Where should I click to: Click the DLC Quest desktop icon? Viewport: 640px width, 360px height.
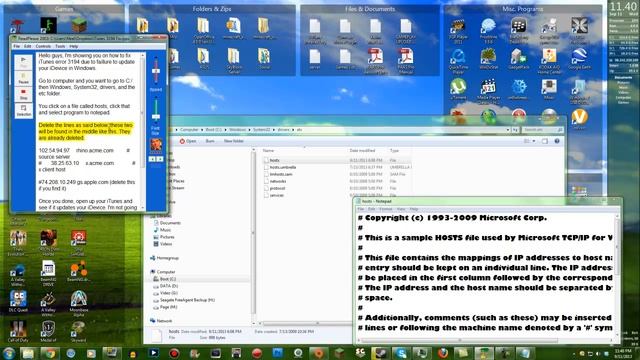18,301
